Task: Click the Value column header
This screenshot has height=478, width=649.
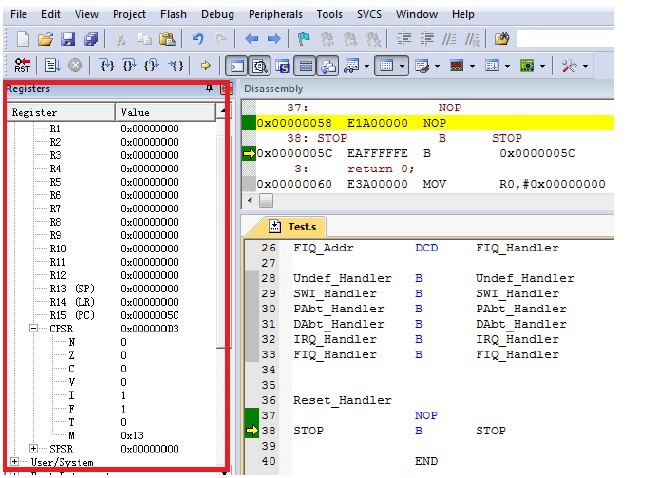Action: pos(165,112)
